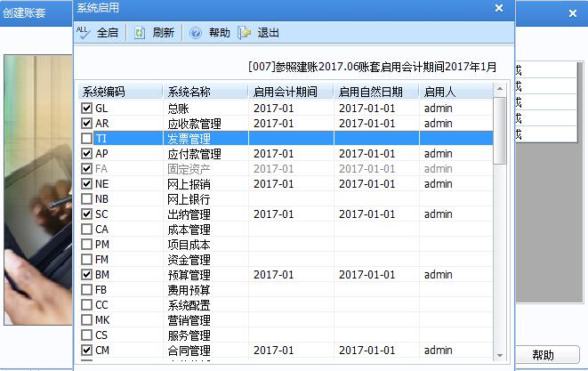
Task: Enable the TI 发票管理 checkbox
Action: tap(86, 139)
